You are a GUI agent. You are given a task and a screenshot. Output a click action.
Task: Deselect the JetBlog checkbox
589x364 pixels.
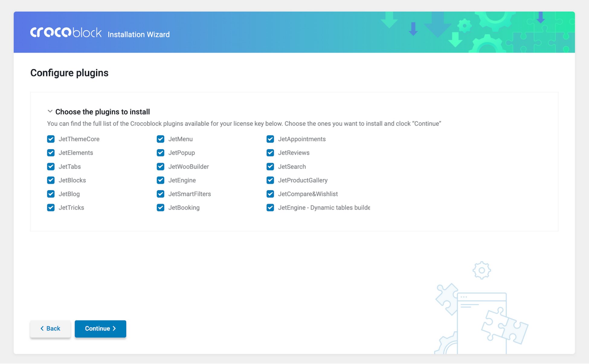click(x=51, y=194)
